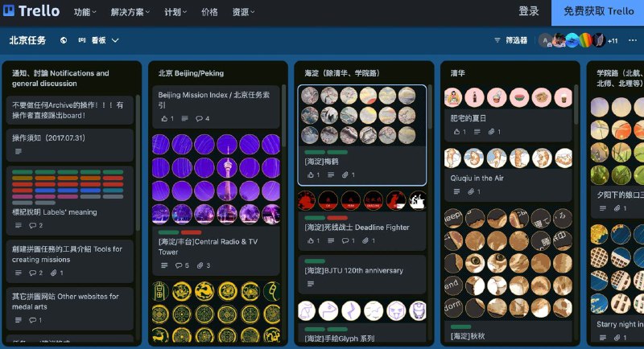Open the Tools for creating missions card
This screenshot has height=349, width=644.
click(x=70, y=261)
